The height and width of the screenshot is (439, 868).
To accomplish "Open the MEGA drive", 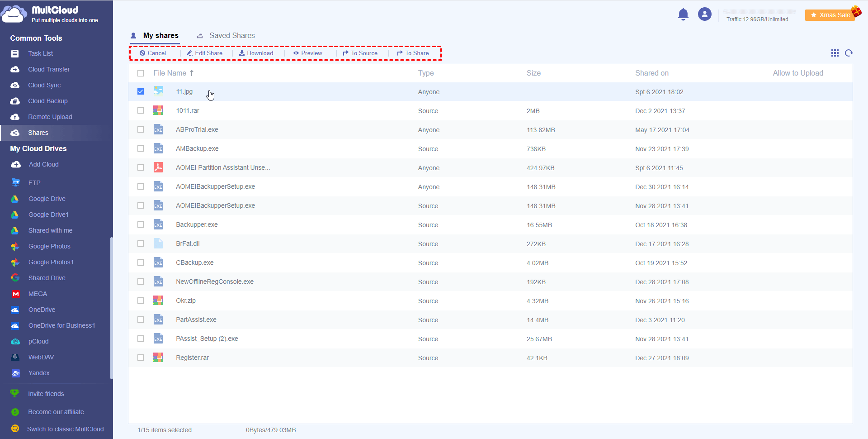I will (38, 294).
